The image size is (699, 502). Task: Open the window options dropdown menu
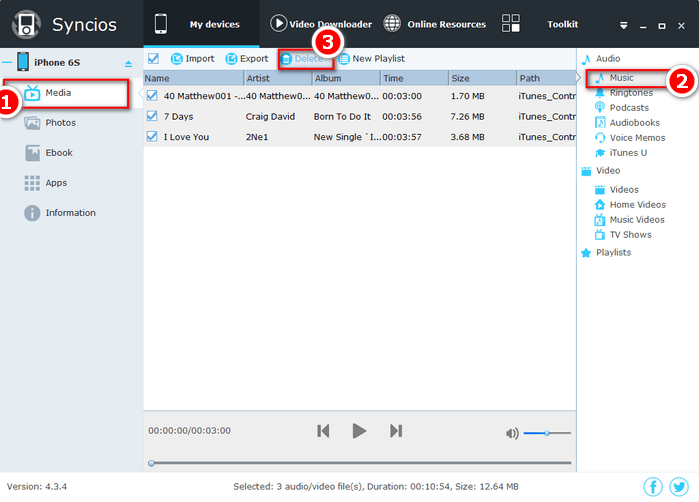(x=624, y=26)
